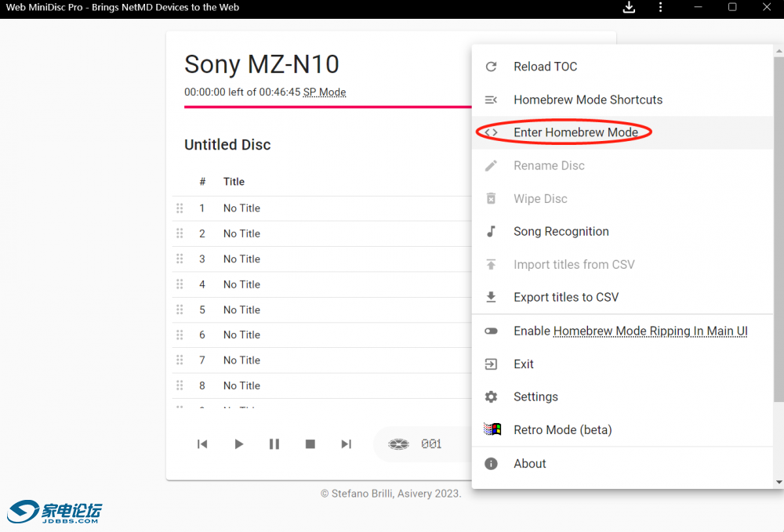Click the Exit door arrow icon
The width and height of the screenshot is (784, 532).
coord(491,364)
